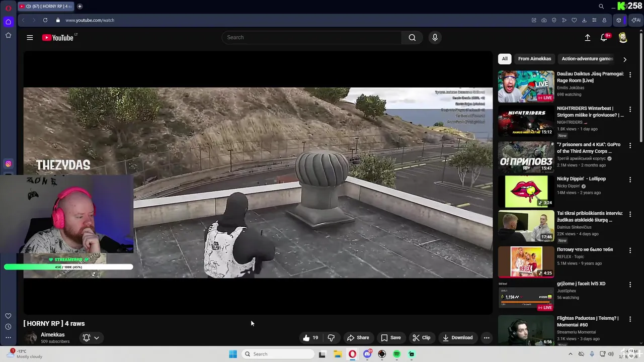Open Spotify from the taskbar
Viewport: 644px width, 362px height.
click(x=397, y=354)
